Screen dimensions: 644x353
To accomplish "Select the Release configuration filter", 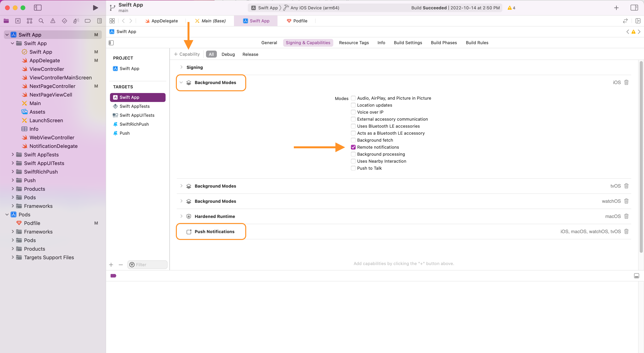I will pos(250,54).
